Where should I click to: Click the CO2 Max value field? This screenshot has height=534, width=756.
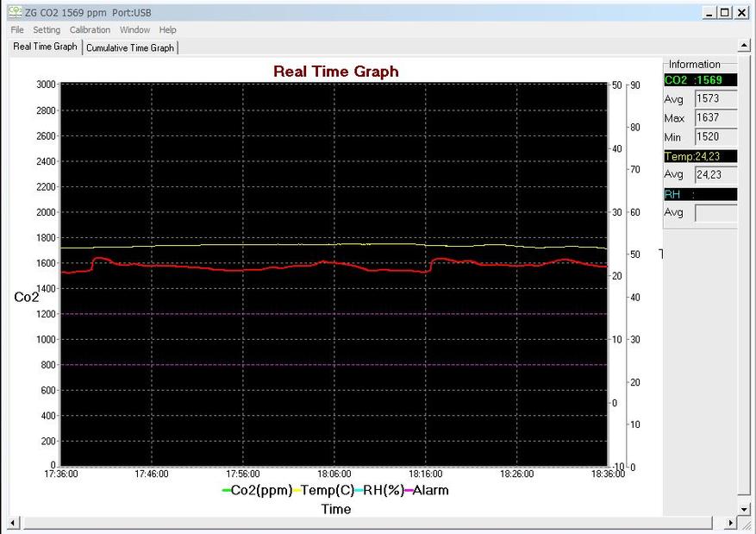pyautogui.click(x=716, y=117)
